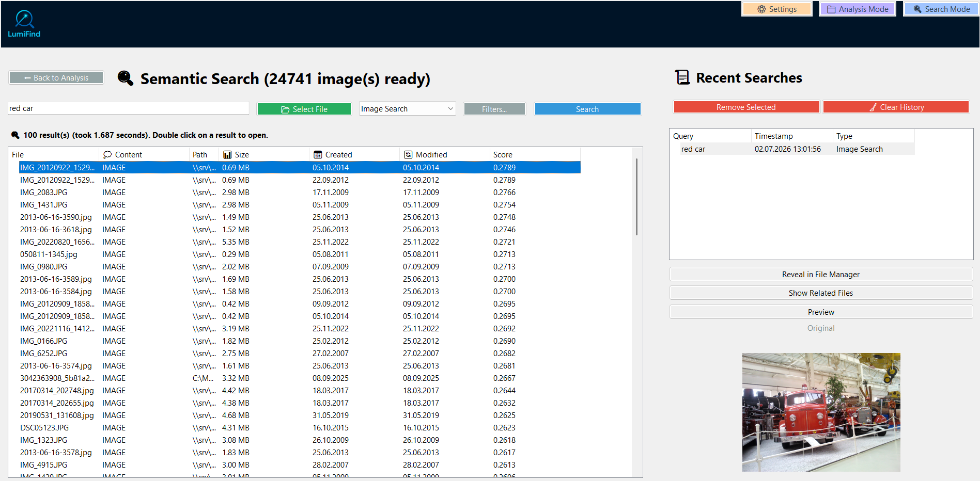This screenshot has width=980, height=481.
Task: Select result 3042363908_5b81a2...
Action: [x=300, y=378]
